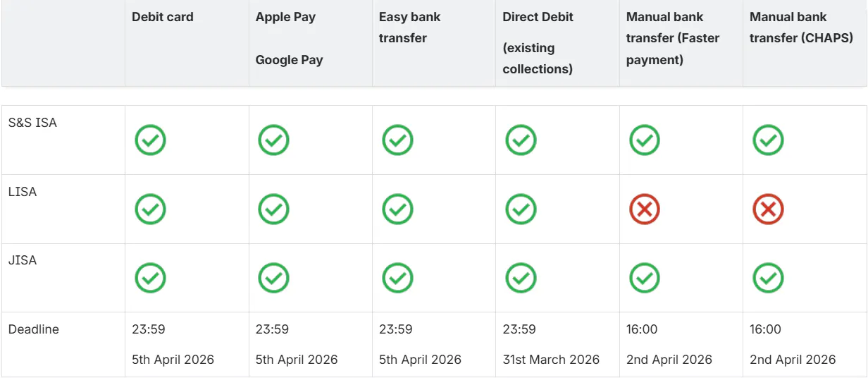Click the JISA Easy bank transfer checkmark
Viewport: 868px width, 378px height.
[397, 278]
